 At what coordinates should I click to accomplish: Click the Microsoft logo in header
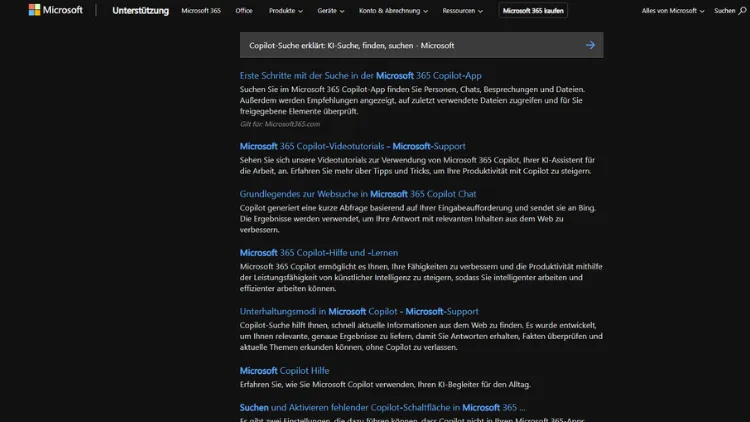point(55,10)
